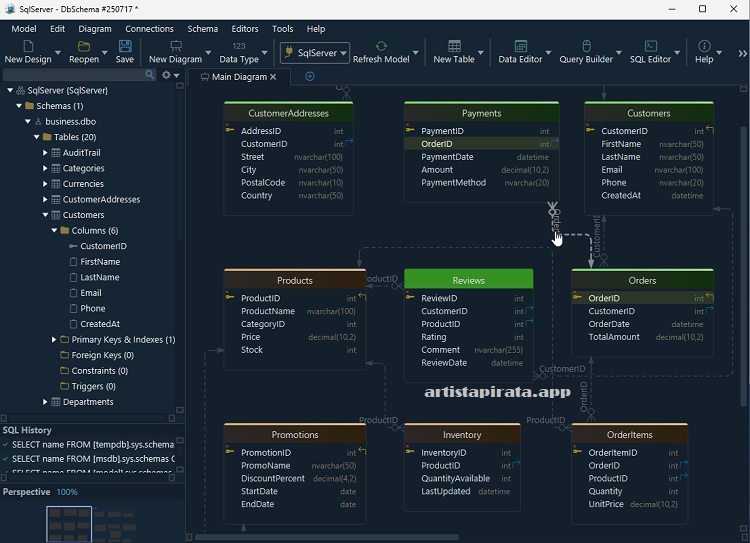750x543 pixels.
Task: Select the Payments table header
Action: coord(482,113)
